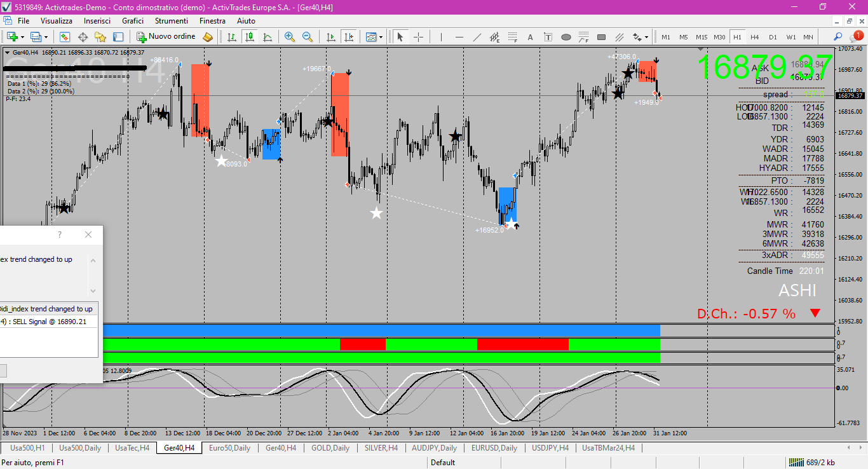Open the File menu
Screen dimensions: 868x469
point(24,21)
